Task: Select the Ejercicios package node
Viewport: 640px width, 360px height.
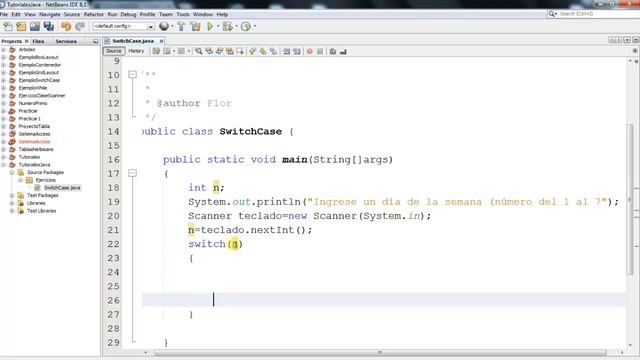Action: click(x=45, y=180)
